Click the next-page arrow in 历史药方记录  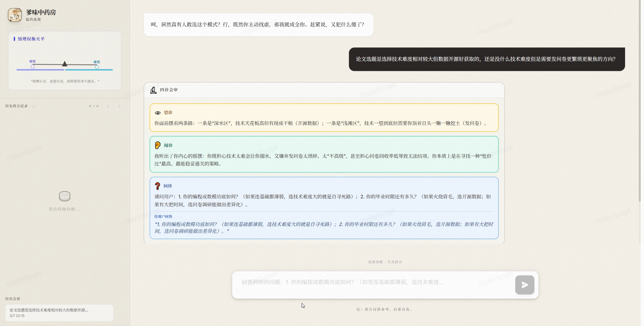(119, 106)
